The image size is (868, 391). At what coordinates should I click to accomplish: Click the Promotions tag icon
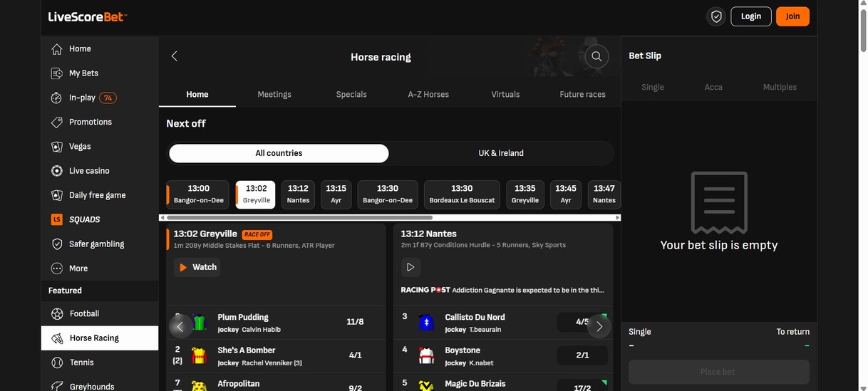pyautogui.click(x=57, y=122)
